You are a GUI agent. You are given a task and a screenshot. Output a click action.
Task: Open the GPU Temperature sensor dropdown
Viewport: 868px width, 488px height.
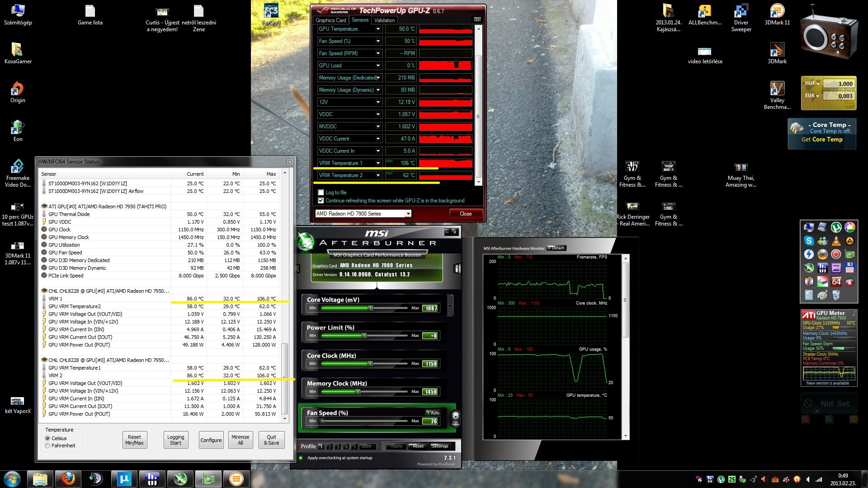[378, 29]
